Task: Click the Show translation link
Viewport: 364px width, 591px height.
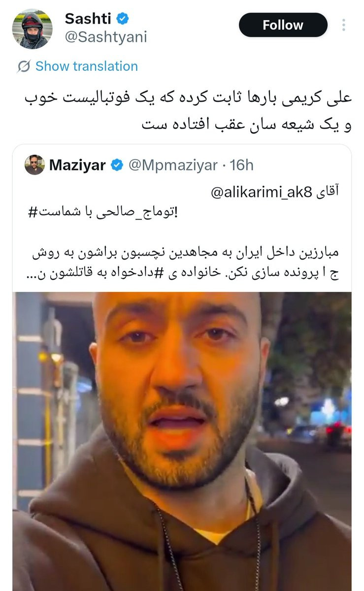Action: pos(87,66)
